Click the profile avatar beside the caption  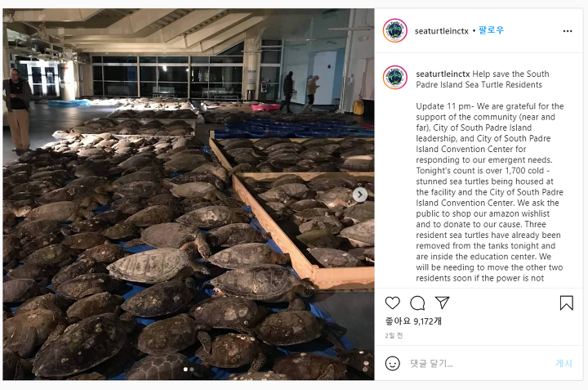click(395, 78)
